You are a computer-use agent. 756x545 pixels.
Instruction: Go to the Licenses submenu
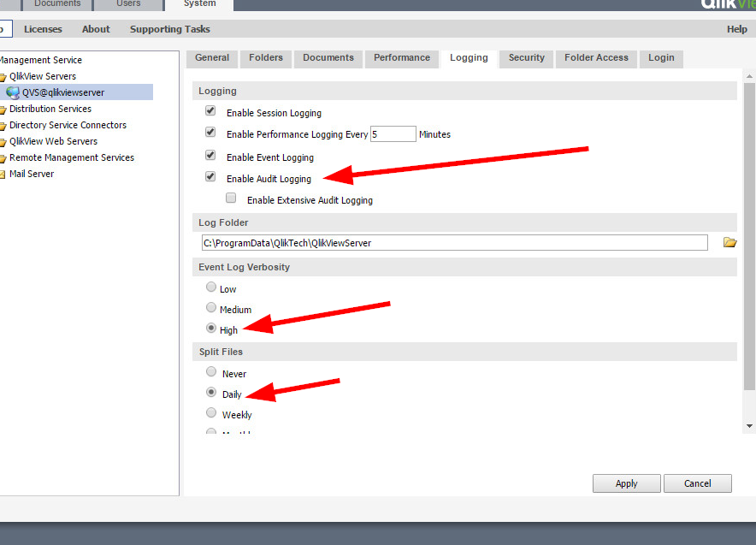click(43, 29)
